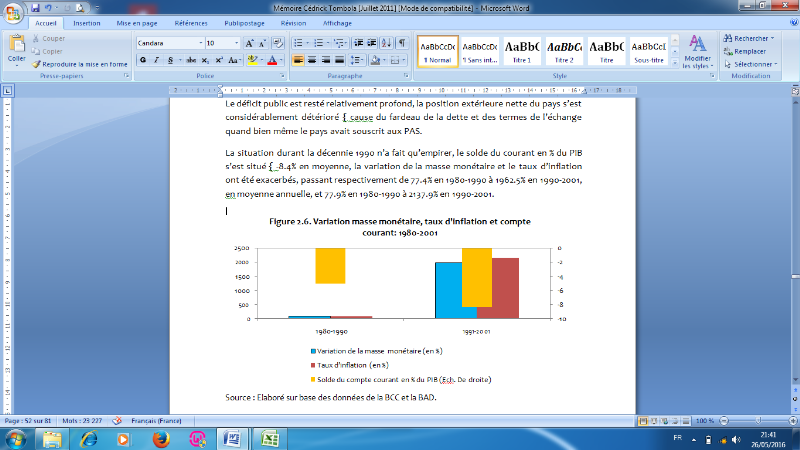Click Couper cut button
This screenshot has width=800, height=450.
pyautogui.click(x=49, y=38)
